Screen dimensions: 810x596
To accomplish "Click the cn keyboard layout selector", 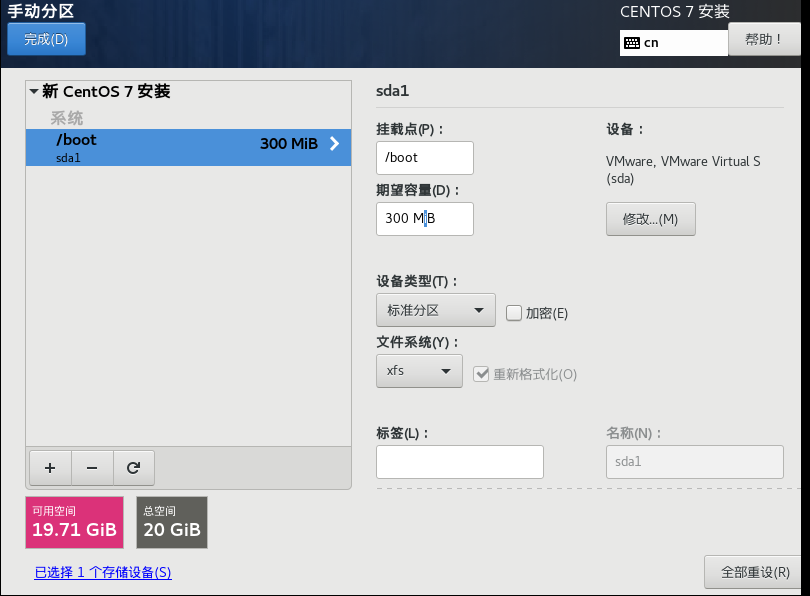I will point(674,43).
